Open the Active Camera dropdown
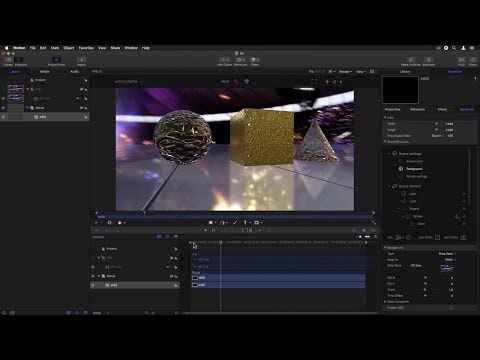The image size is (480, 360). point(128,82)
